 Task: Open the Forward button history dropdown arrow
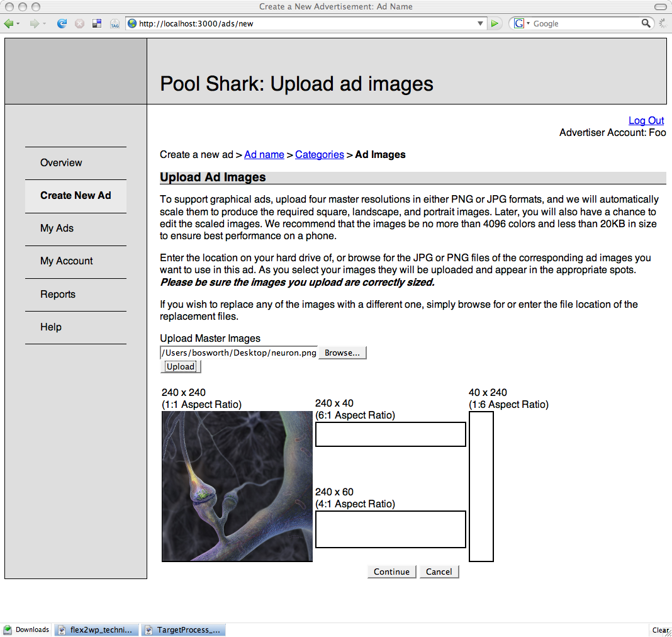[x=44, y=23]
